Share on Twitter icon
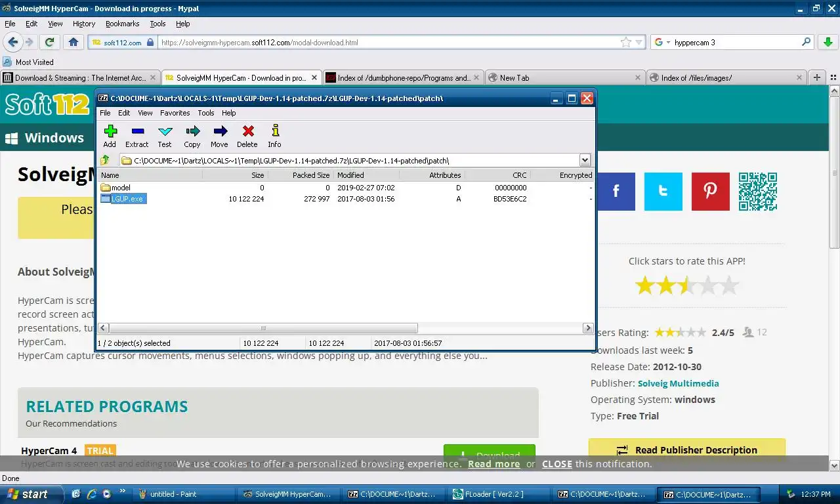 coord(663,192)
